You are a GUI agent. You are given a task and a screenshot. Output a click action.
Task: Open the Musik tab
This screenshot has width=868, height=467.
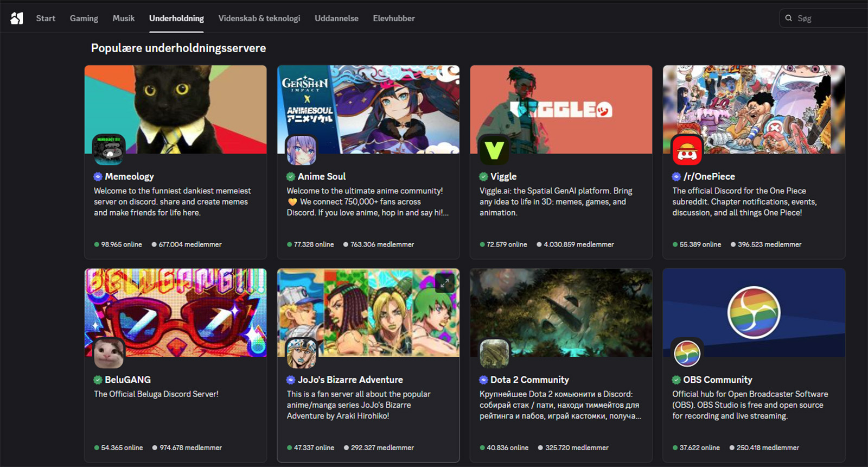(124, 18)
